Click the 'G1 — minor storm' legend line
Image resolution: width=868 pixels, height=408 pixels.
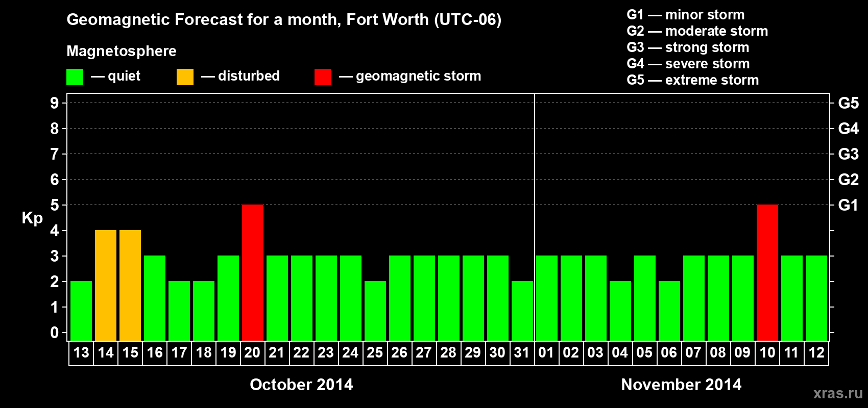pos(686,15)
